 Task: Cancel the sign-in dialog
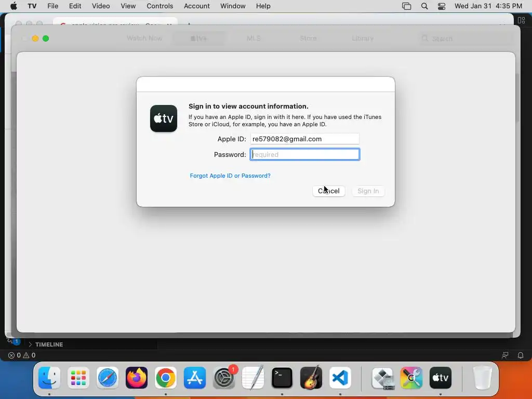pyautogui.click(x=328, y=191)
